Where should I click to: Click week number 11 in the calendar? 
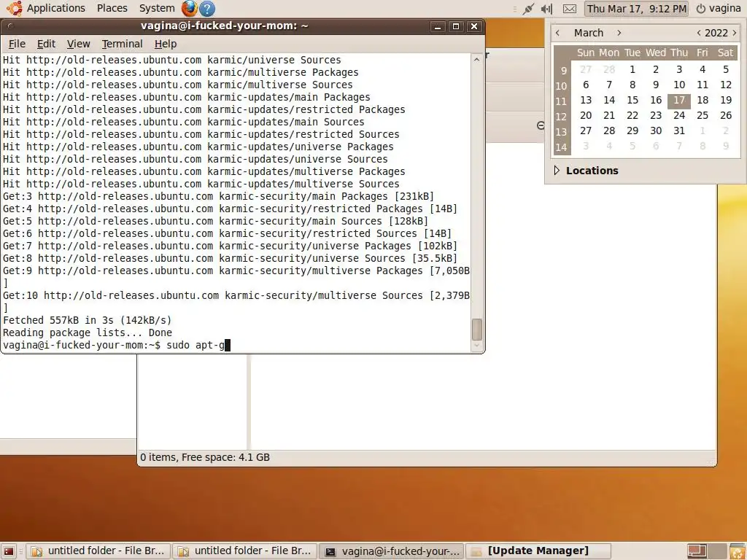pos(561,101)
